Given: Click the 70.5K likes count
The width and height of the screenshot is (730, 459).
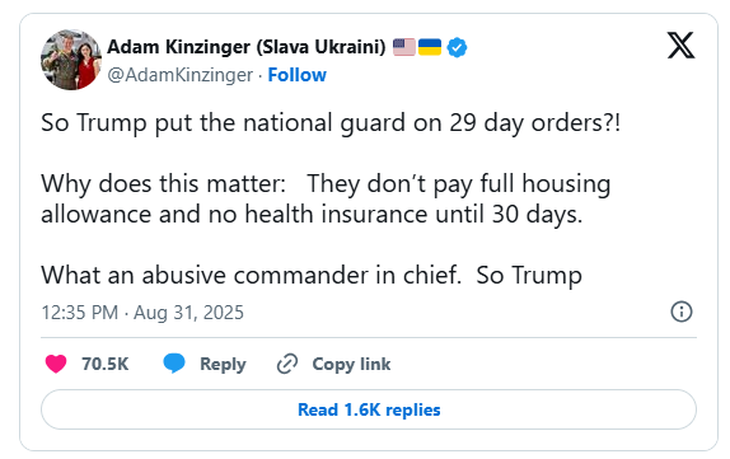Looking at the screenshot, I should [x=105, y=364].
